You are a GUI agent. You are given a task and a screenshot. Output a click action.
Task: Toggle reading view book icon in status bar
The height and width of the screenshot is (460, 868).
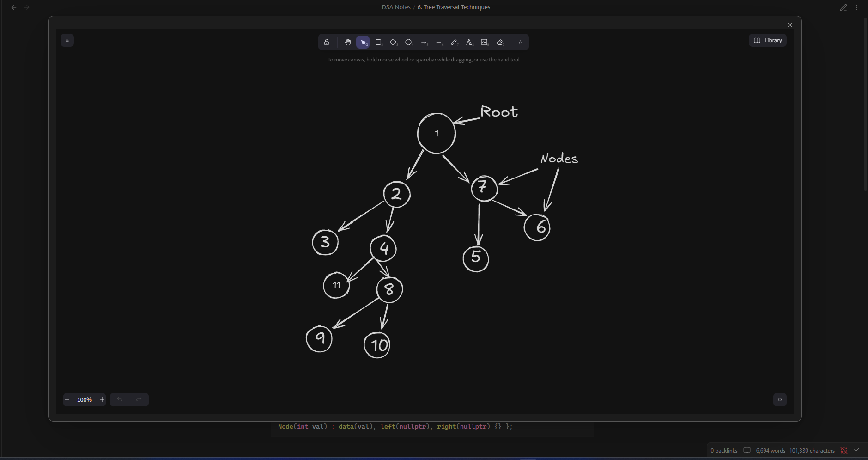click(747, 450)
